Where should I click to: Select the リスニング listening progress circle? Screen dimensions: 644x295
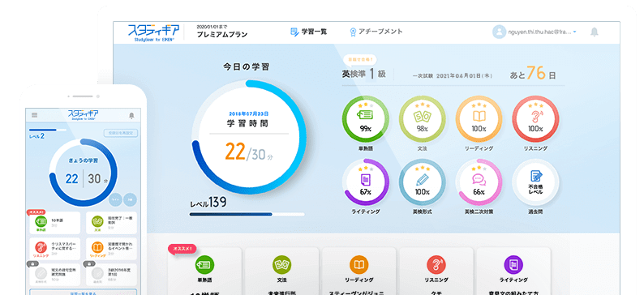coord(535,118)
